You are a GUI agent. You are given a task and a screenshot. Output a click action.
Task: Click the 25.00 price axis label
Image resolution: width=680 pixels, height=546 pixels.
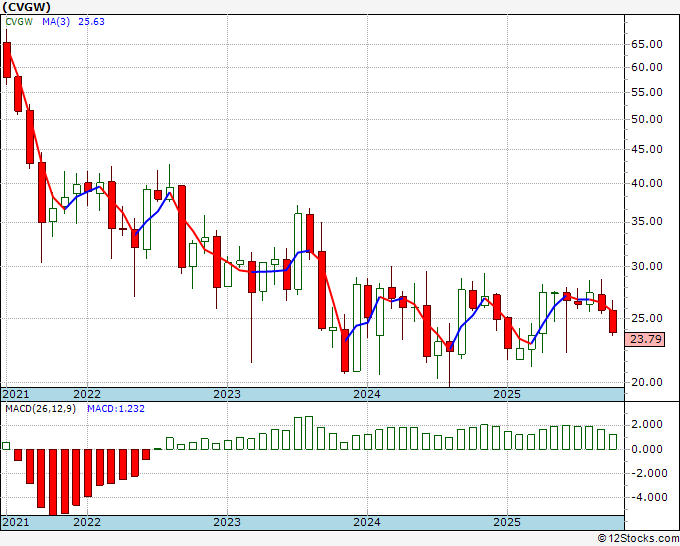(x=647, y=318)
